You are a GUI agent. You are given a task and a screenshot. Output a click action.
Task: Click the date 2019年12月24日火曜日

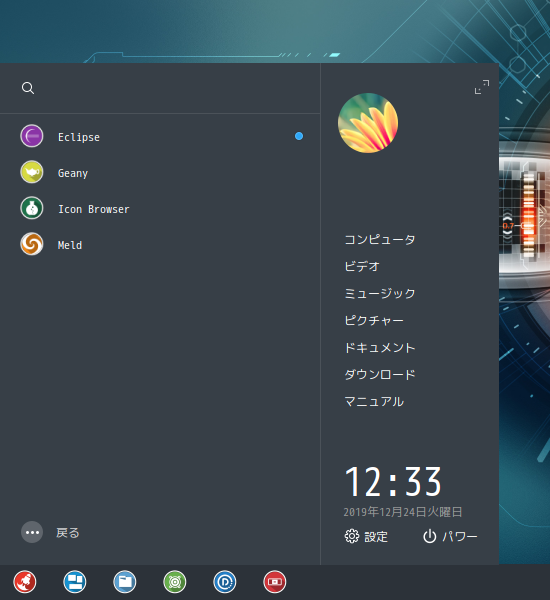(x=403, y=512)
